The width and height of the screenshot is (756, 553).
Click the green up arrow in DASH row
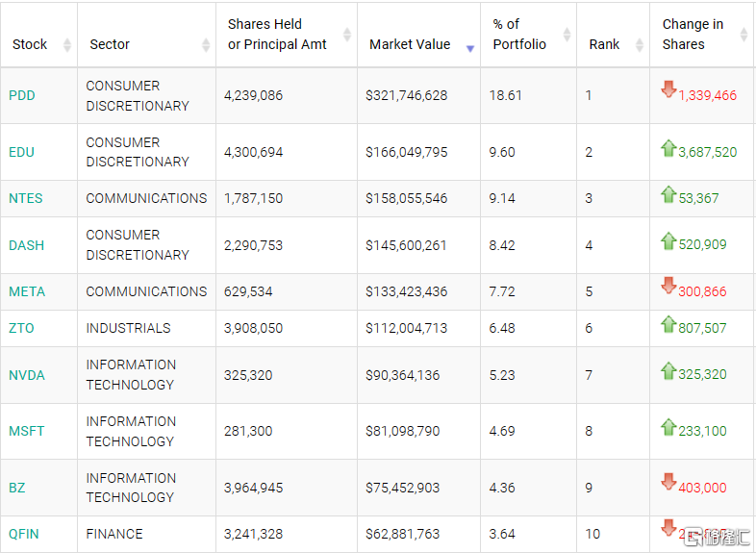(x=668, y=241)
